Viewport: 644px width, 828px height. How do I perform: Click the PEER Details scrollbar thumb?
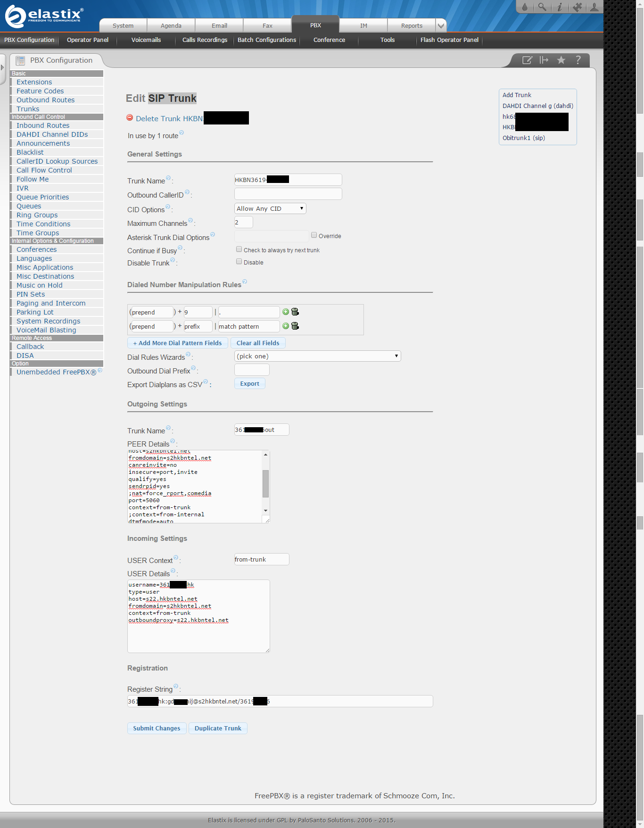pos(266,484)
